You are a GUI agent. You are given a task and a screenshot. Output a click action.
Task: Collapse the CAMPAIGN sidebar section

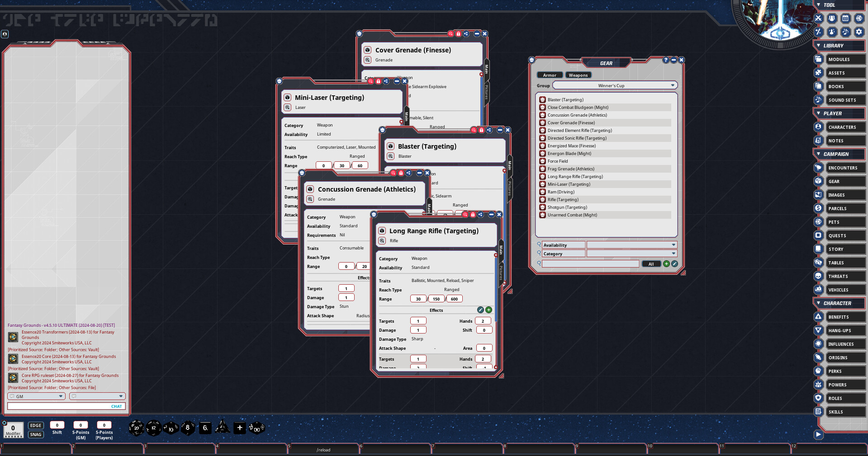point(818,154)
